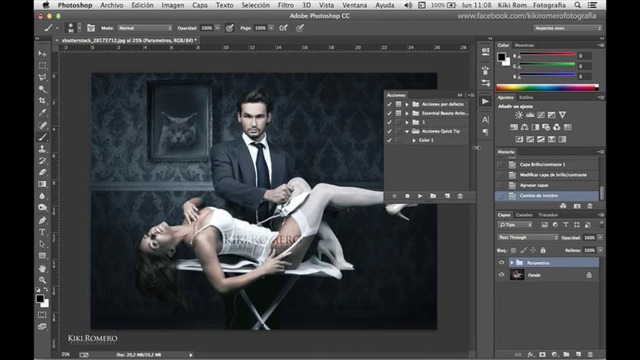
Task: Select the Path Selection tool
Action: [42, 244]
